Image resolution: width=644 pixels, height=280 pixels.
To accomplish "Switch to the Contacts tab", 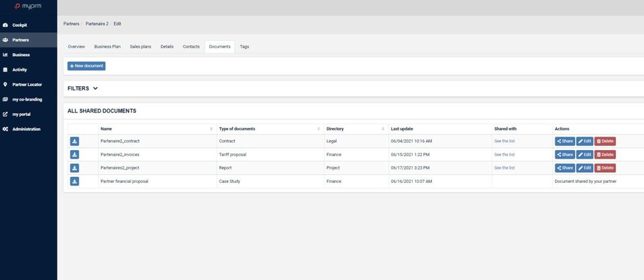I will [191, 47].
